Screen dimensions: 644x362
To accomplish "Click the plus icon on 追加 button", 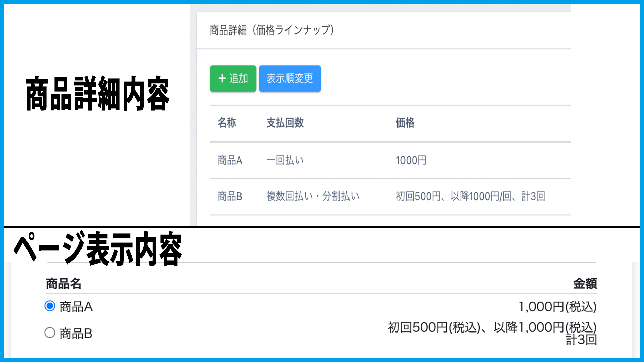I will (x=222, y=78).
